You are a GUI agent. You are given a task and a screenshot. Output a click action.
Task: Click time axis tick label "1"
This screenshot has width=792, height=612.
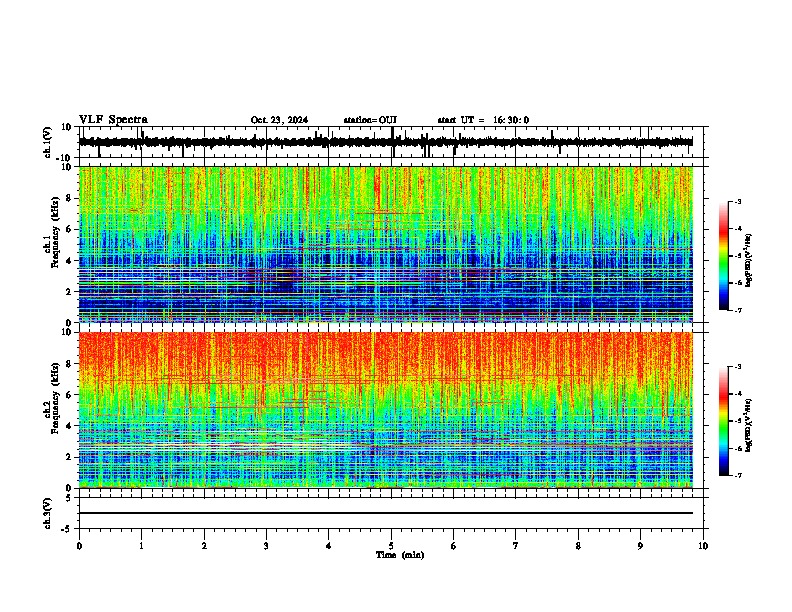(x=141, y=546)
